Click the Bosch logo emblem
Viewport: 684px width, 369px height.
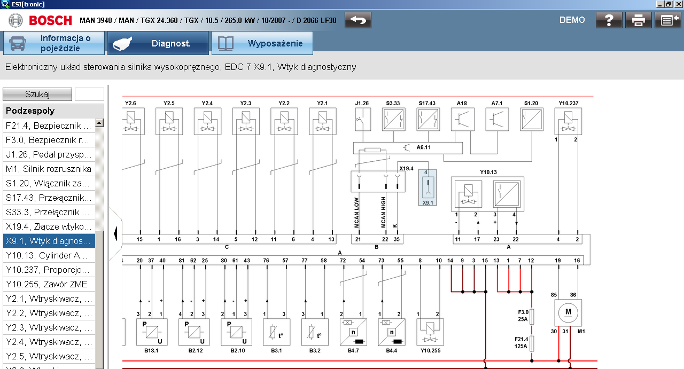tap(16, 20)
